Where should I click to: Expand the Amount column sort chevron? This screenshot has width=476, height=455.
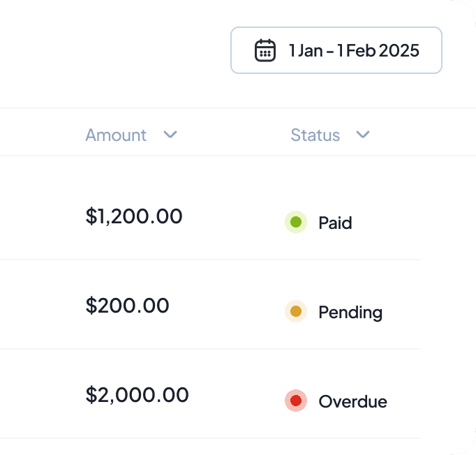(170, 135)
